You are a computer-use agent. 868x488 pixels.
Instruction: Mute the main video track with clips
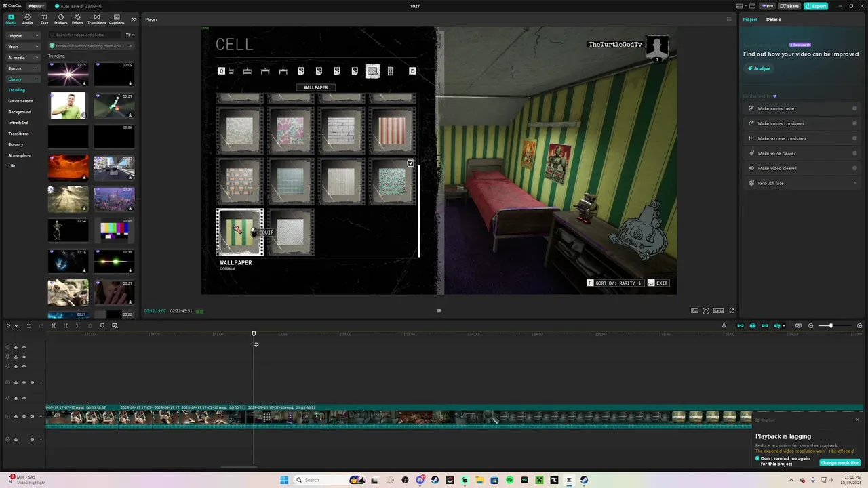point(32,417)
